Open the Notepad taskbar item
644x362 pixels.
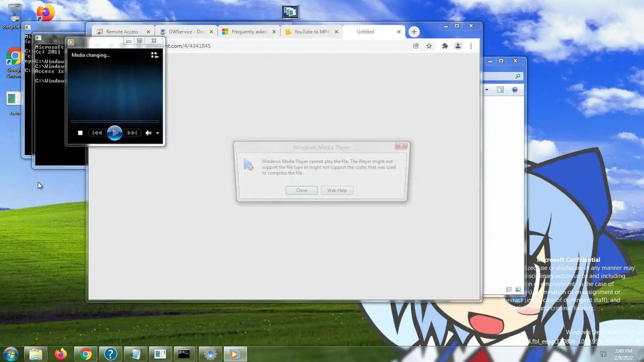pos(135,354)
